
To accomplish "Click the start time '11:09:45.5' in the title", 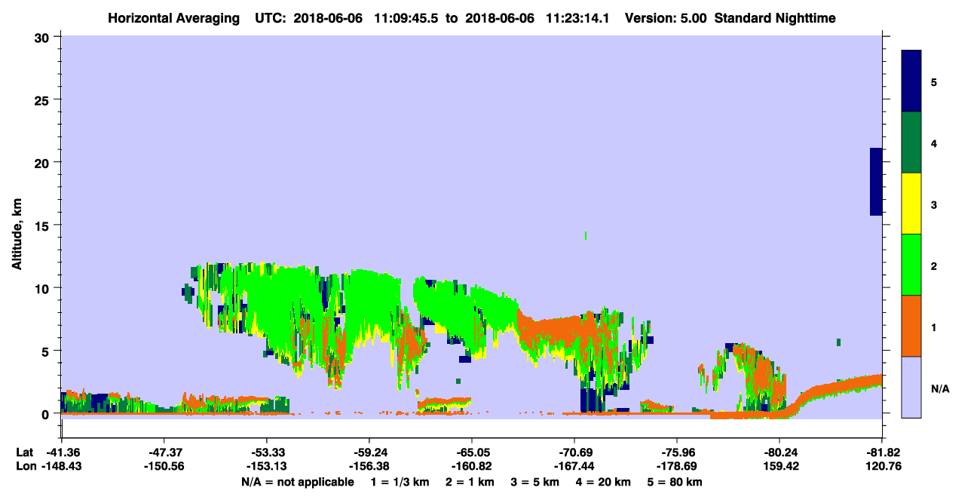I will pos(406,18).
